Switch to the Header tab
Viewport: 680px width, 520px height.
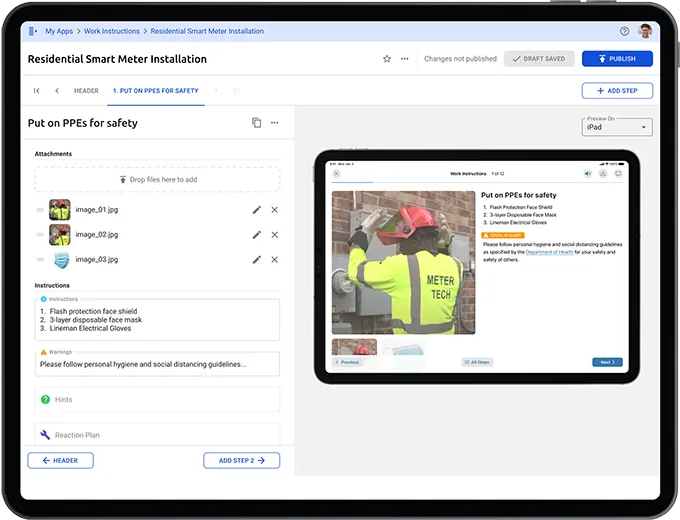[86, 91]
